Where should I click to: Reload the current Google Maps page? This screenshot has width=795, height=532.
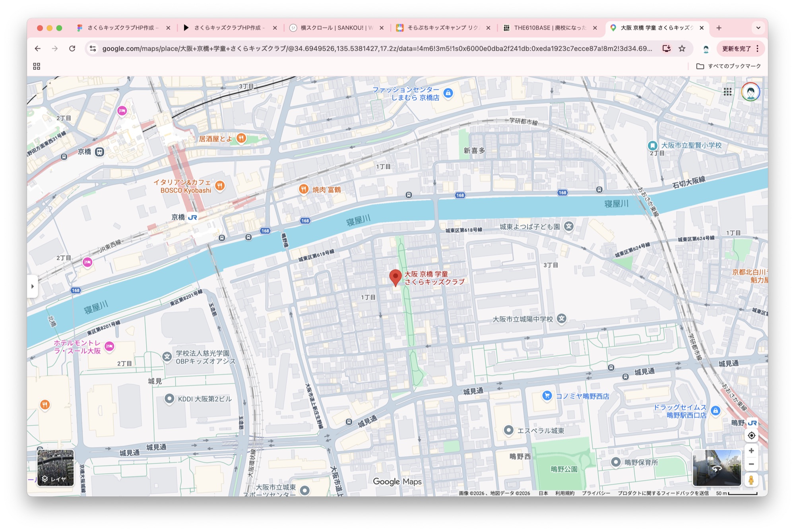coord(72,48)
